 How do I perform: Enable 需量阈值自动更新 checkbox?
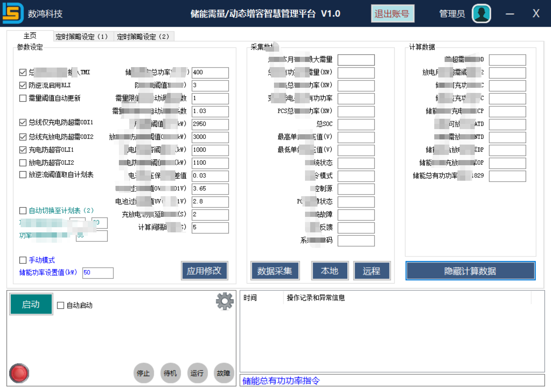pyautogui.click(x=23, y=99)
